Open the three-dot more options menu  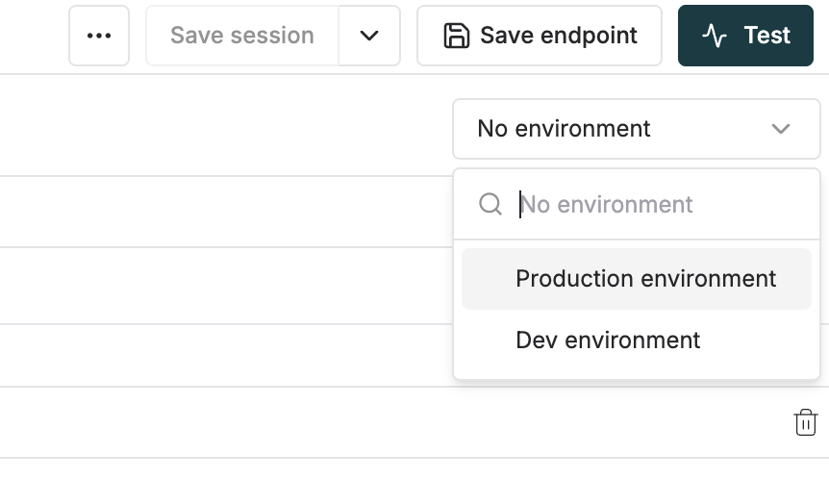[x=99, y=36]
